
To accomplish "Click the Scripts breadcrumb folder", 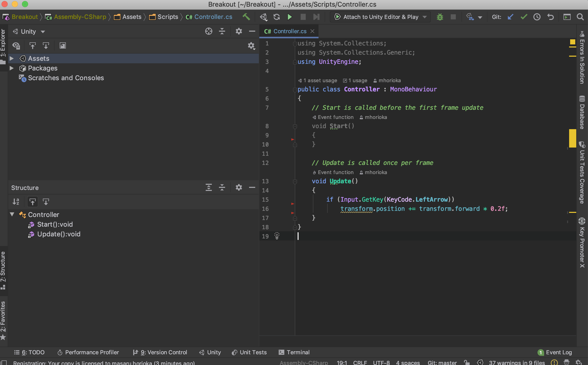I will 164,17.
